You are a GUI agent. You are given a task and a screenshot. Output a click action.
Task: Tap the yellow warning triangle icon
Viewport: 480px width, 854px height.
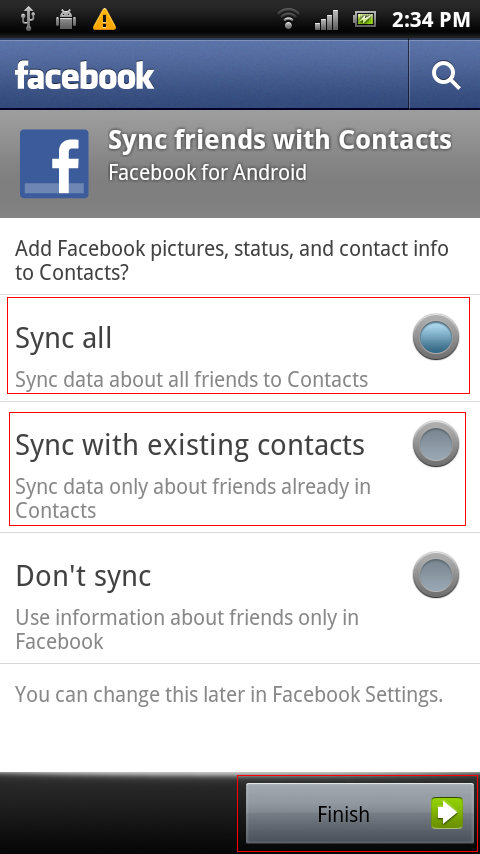[x=104, y=20]
